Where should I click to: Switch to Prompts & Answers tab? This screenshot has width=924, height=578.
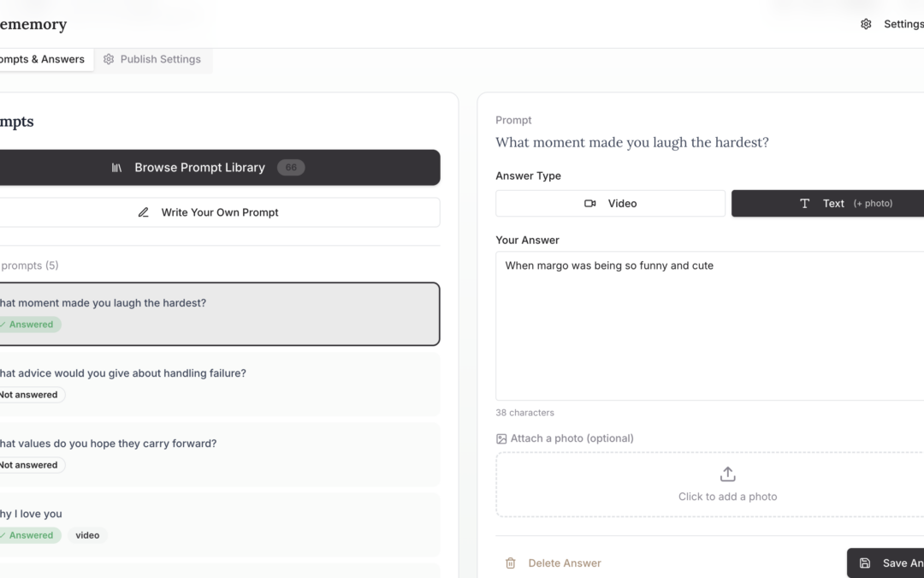(x=43, y=59)
